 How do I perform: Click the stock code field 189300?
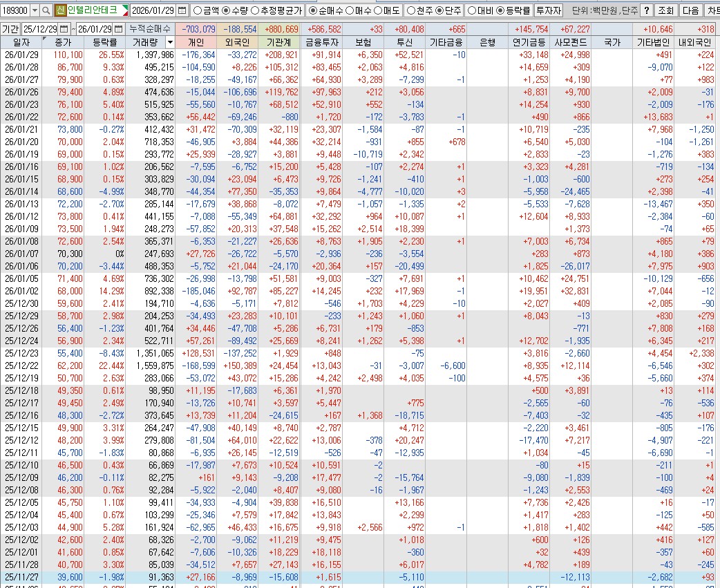point(16,10)
